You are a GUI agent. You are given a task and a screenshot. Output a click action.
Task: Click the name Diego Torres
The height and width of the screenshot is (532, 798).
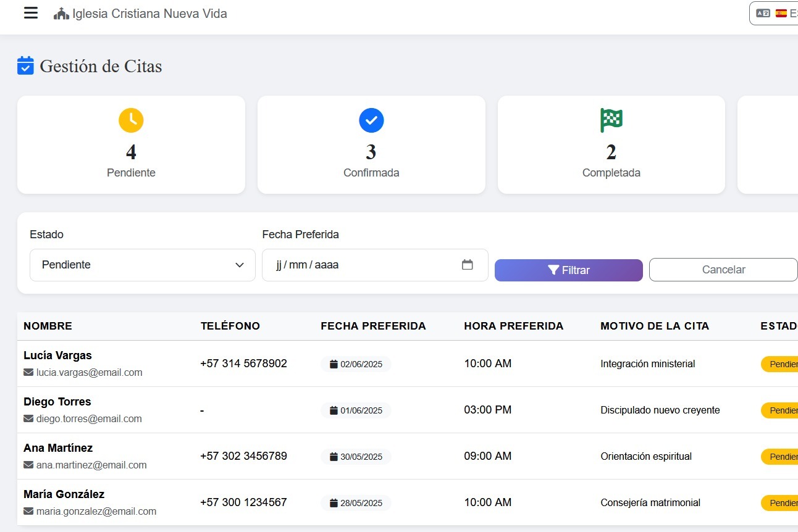(57, 402)
